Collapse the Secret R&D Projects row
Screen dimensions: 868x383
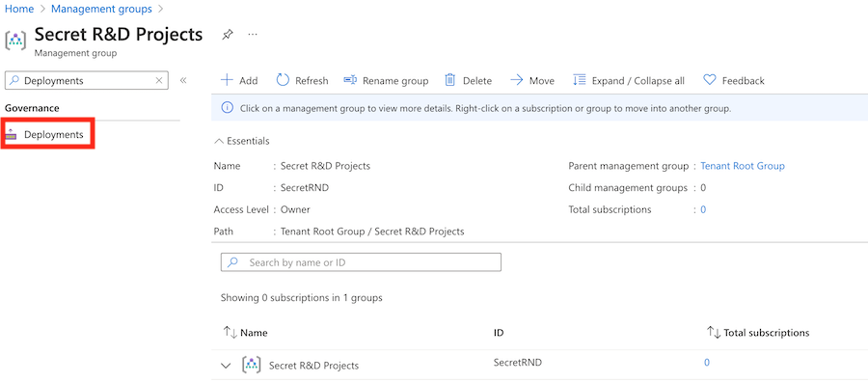[x=226, y=366]
